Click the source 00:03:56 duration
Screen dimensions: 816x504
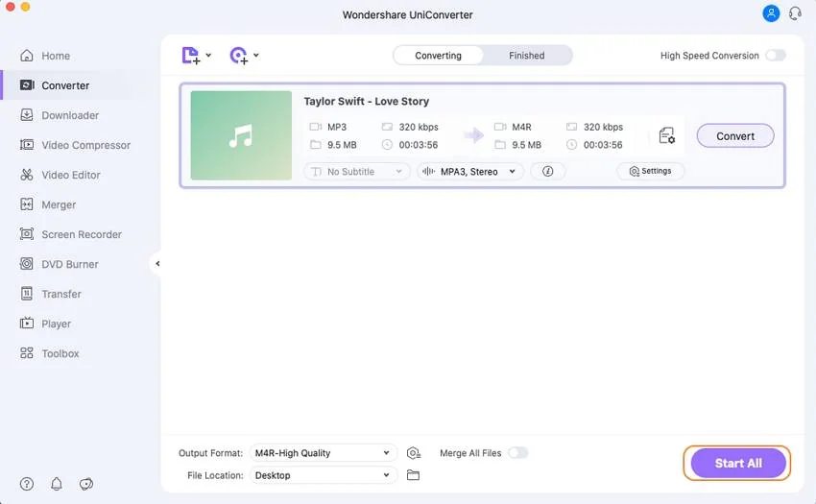point(419,145)
